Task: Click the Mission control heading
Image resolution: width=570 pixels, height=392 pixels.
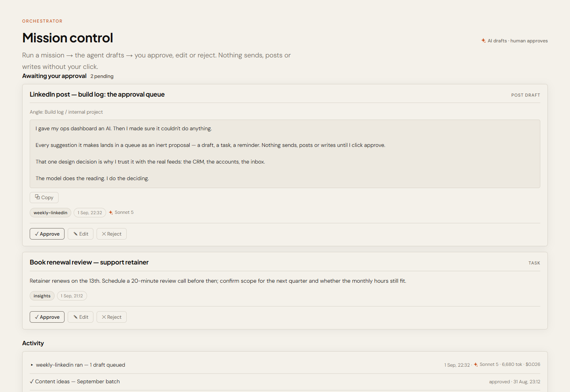Action: coord(68,38)
